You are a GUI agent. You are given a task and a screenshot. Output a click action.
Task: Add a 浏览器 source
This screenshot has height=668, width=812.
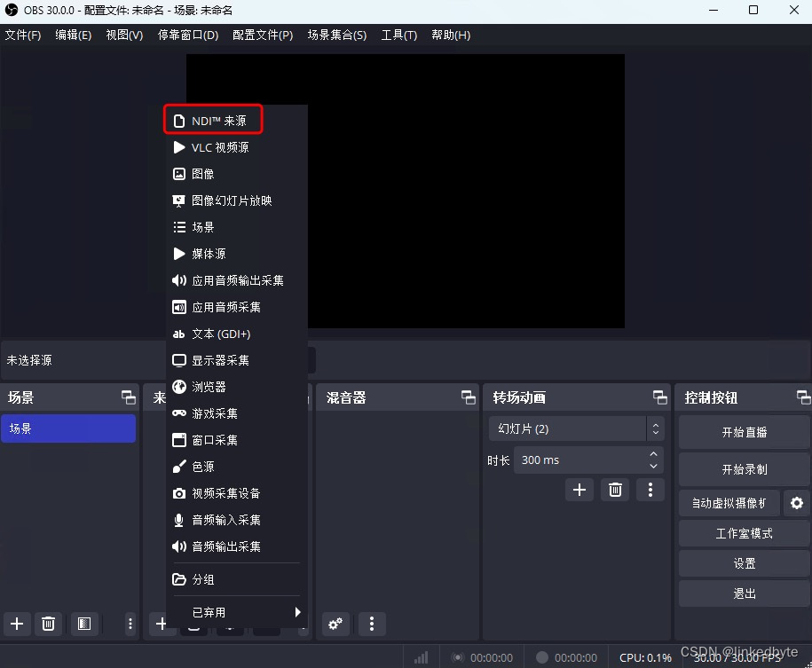237,387
